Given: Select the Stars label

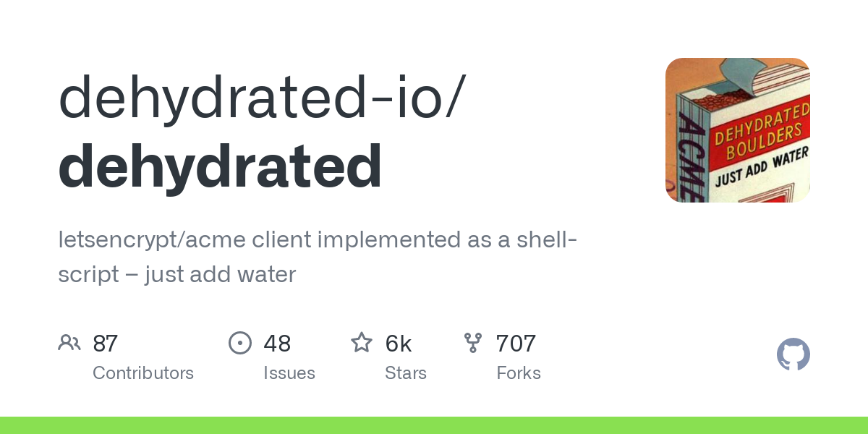Looking at the screenshot, I should coord(406,373).
